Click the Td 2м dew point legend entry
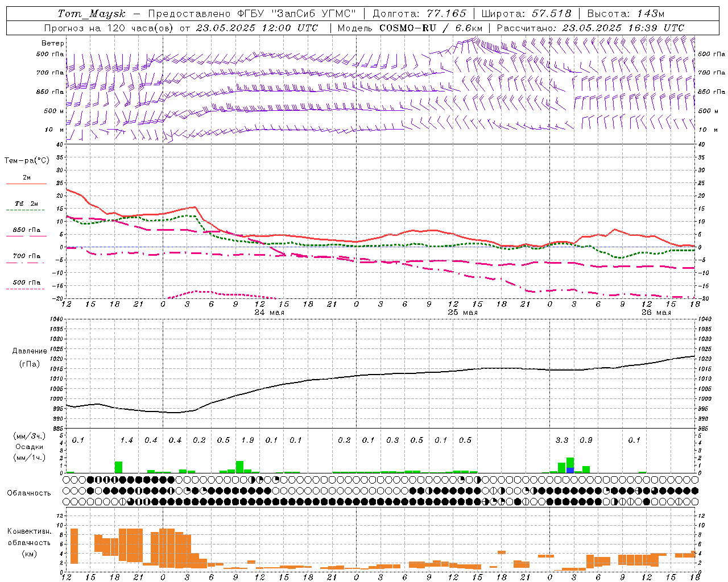728x582 pixels. pos(26,205)
